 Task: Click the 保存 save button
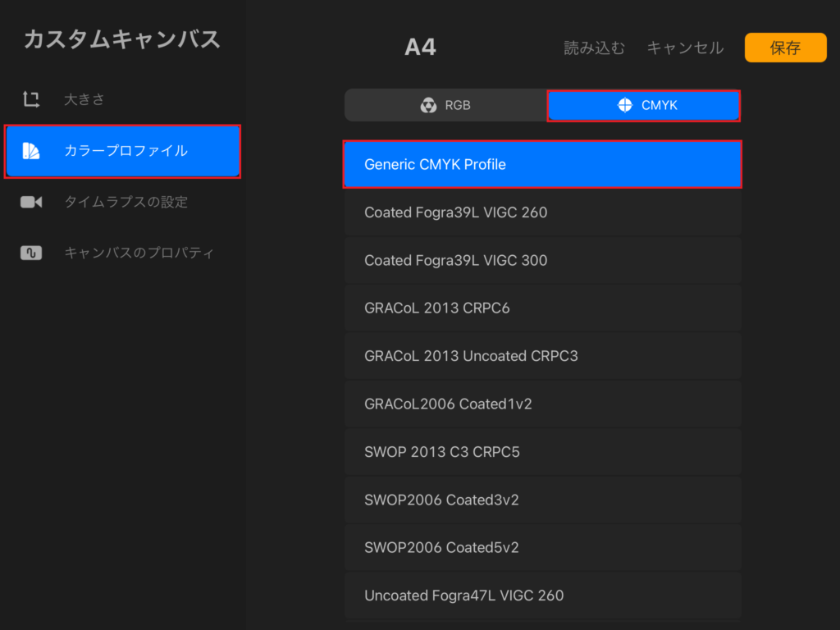[x=785, y=48]
